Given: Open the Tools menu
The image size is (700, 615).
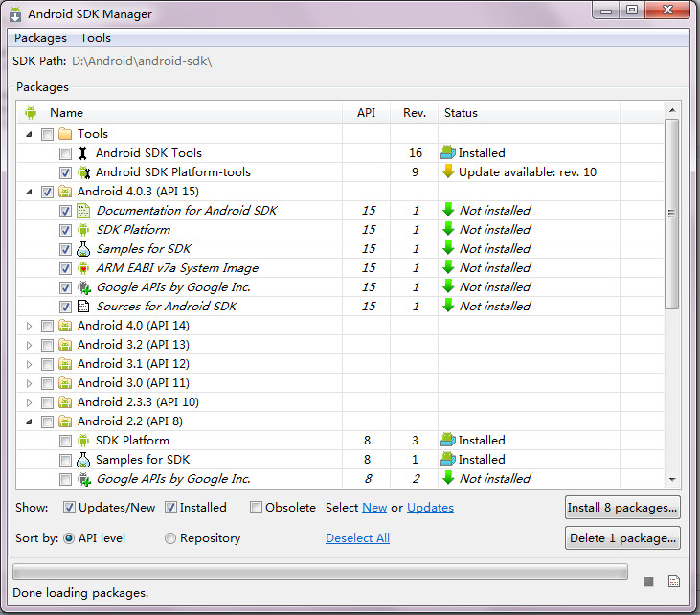Looking at the screenshot, I should pyautogui.click(x=96, y=38).
